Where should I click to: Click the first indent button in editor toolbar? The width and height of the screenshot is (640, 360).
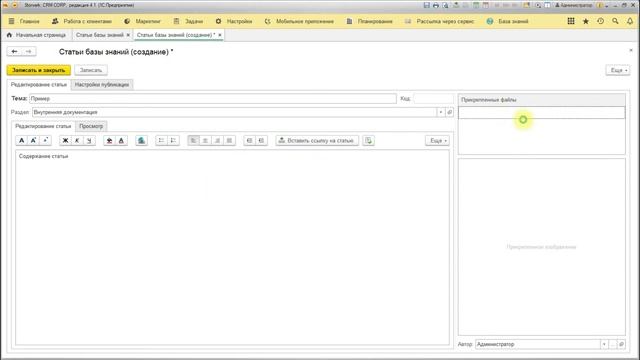[249, 140]
